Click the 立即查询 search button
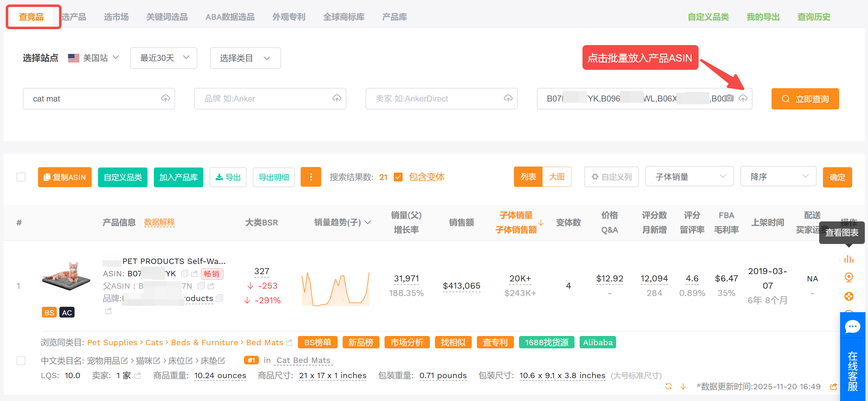868x401 pixels. pos(805,99)
